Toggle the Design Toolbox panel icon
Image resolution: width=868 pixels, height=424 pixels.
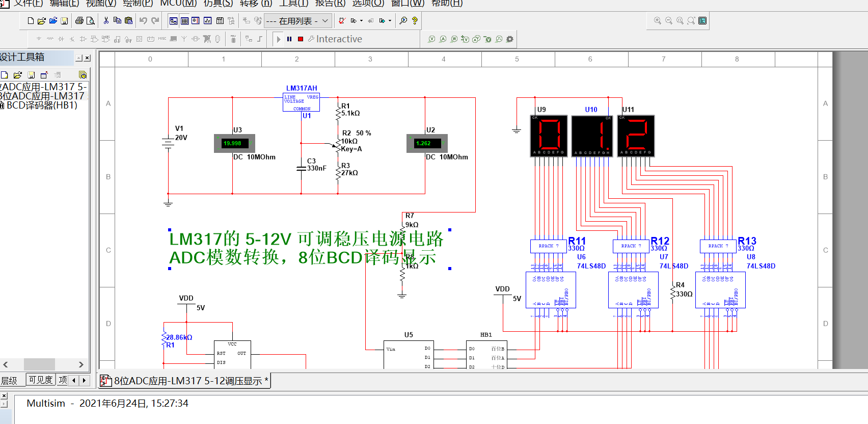click(x=173, y=21)
